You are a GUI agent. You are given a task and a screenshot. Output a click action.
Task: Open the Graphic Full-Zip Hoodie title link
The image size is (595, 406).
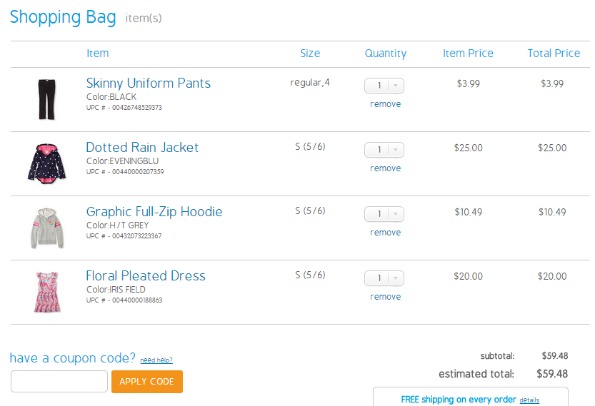tap(154, 212)
